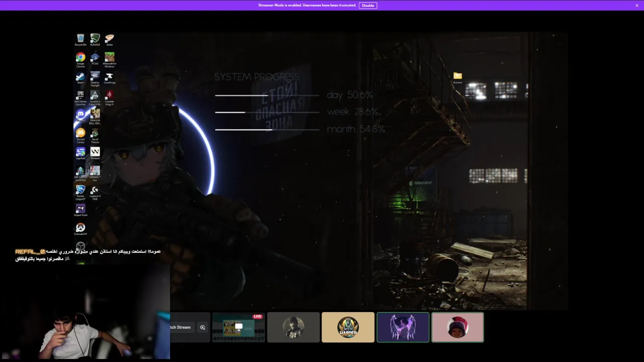Viewport: 644px width, 362px height.
Task: Click the Epic Games Launcher icon
Action: 80,98
